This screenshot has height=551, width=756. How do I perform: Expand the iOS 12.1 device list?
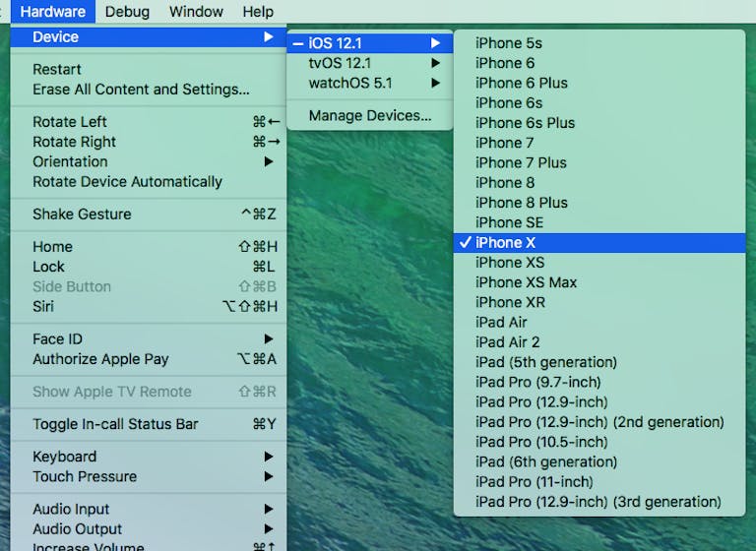(x=370, y=43)
